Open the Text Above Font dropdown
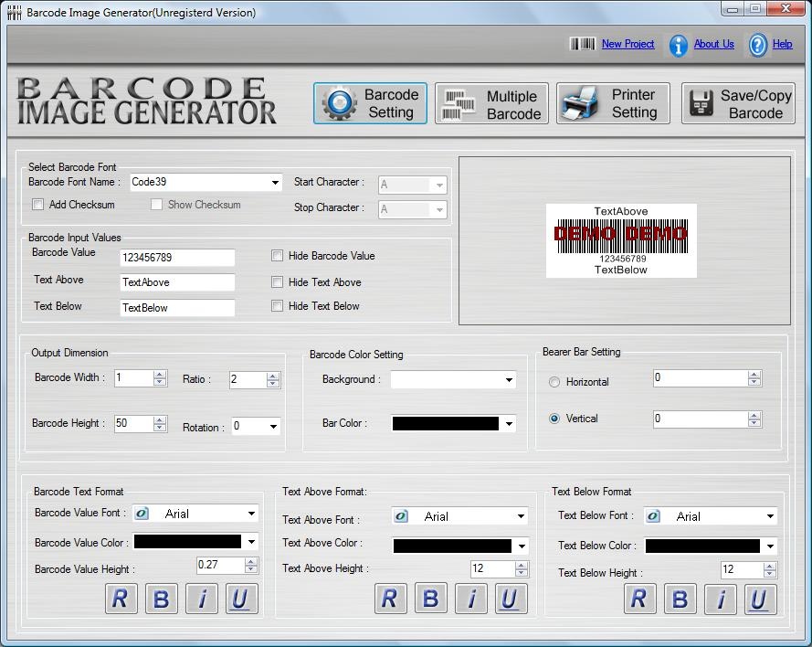812x647 pixels. [520, 517]
